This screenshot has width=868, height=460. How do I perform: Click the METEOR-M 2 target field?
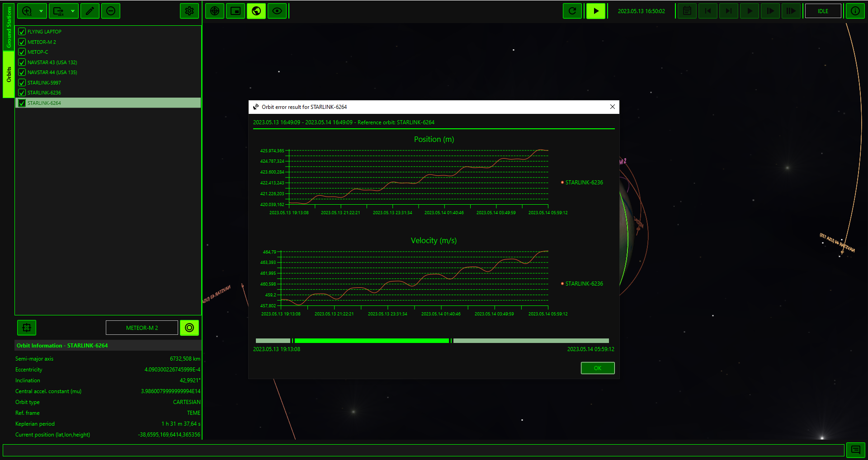[142, 328]
